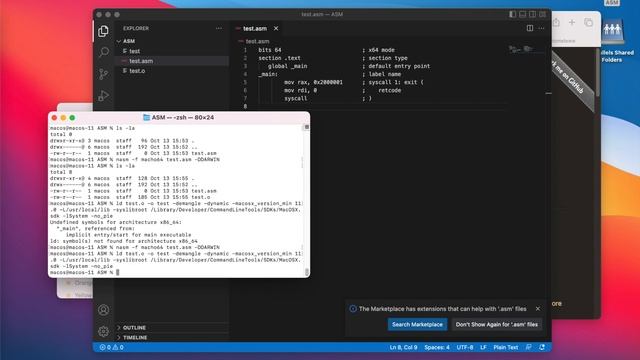The width and height of the screenshot is (640, 360).
Task: Click 'global _main' code line
Action: click(x=288, y=66)
